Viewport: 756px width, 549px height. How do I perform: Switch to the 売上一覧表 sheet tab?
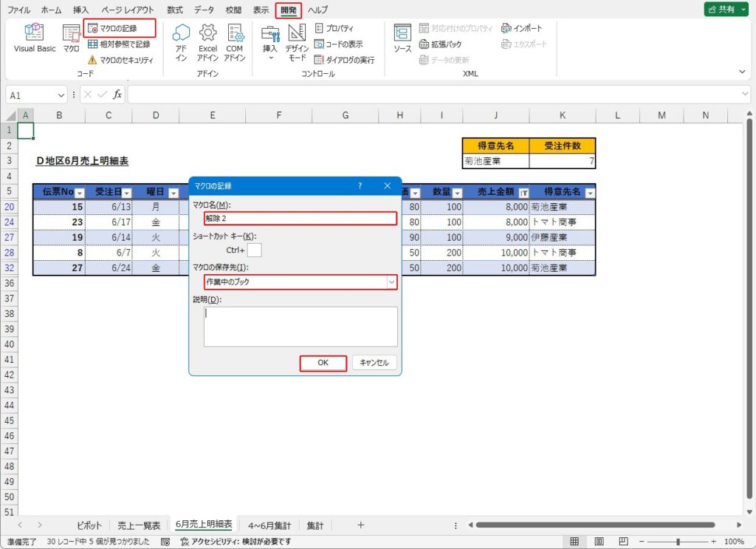click(139, 525)
